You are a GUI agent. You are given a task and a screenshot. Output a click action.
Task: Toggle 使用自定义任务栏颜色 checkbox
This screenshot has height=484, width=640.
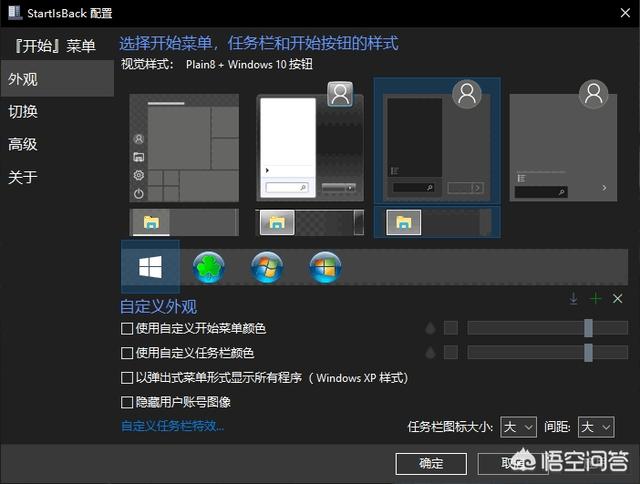pyautogui.click(x=127, y=353)
